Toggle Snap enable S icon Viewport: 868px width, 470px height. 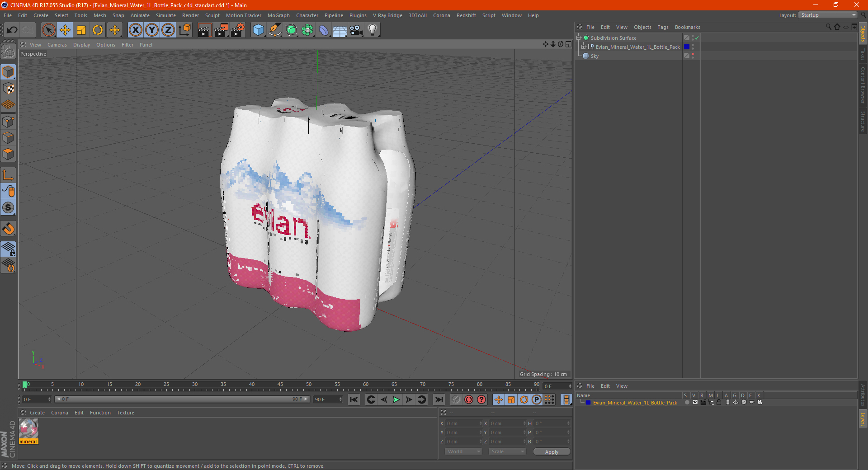(x=8, y=208)
